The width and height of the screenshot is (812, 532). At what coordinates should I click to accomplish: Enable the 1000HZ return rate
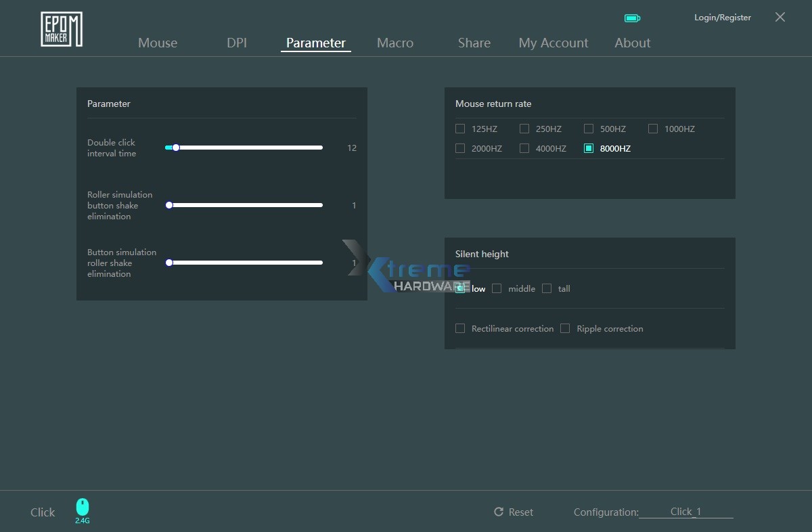tap(652, 128)
